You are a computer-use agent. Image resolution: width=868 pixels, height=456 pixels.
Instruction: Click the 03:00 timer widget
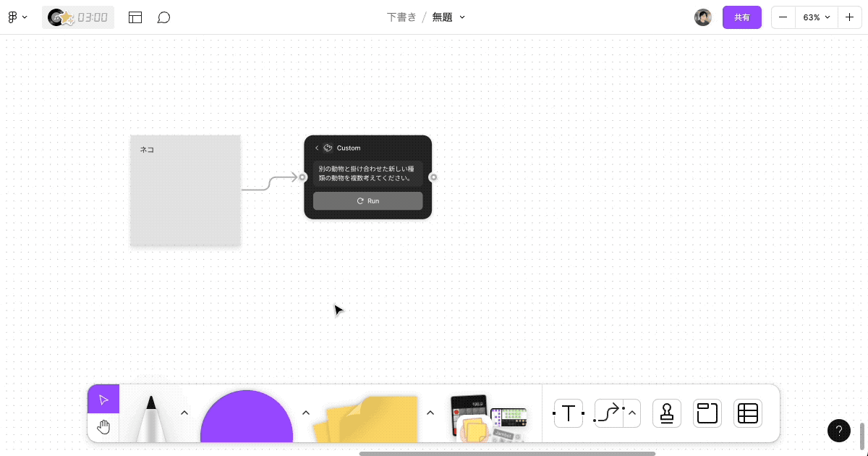(78, 17)
